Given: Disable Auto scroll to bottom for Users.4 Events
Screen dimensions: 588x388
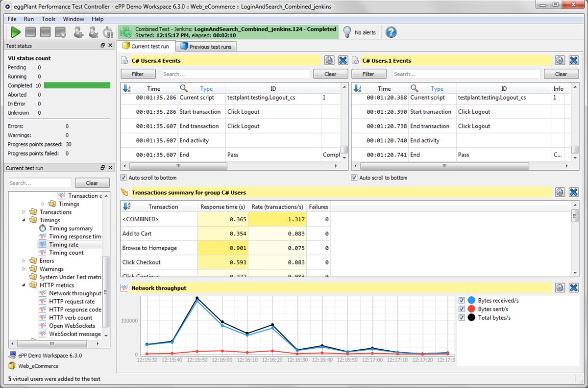Looking at the screenshot, I should point(124,178).
